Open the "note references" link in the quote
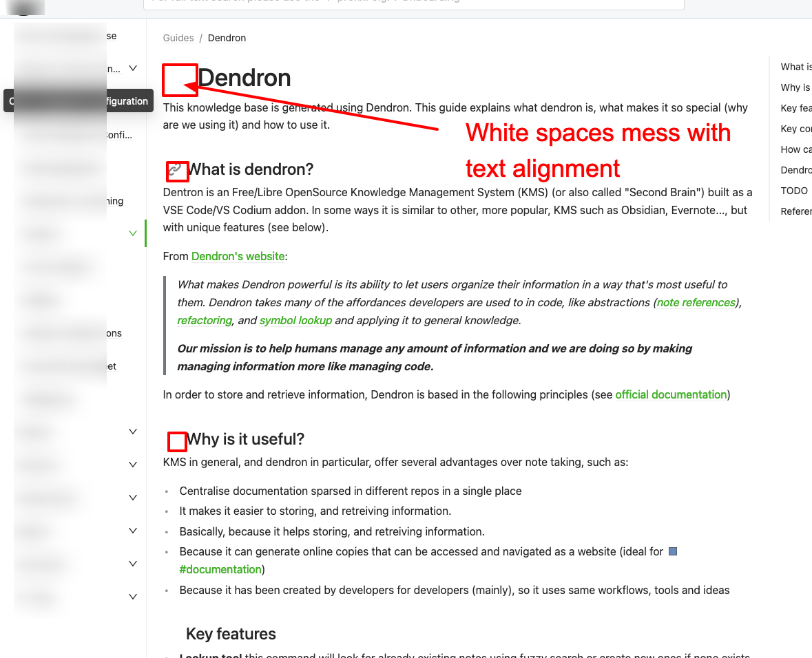 [696, 302]
